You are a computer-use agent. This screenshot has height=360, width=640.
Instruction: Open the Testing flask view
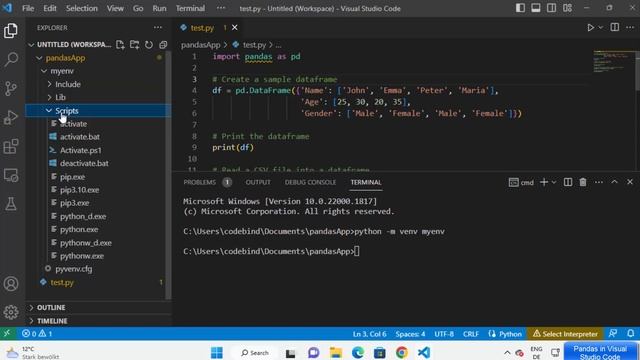pos(11,204)
